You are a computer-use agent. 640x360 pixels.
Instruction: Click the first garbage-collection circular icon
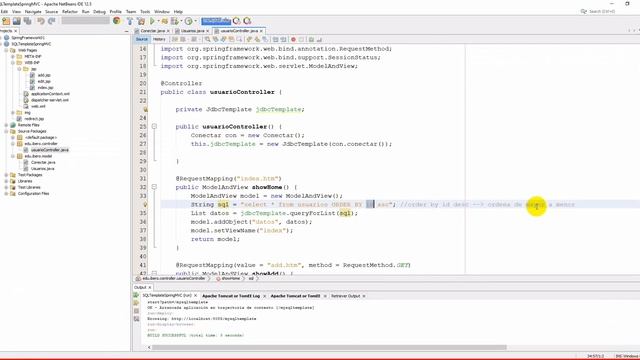(237, 21)
